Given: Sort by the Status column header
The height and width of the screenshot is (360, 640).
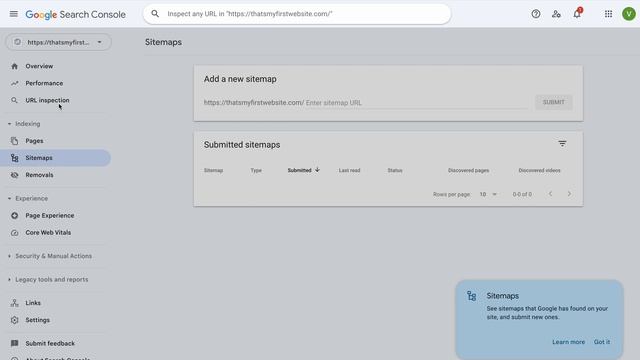Looking at the screenshot, I should click(x=395, y=170).
